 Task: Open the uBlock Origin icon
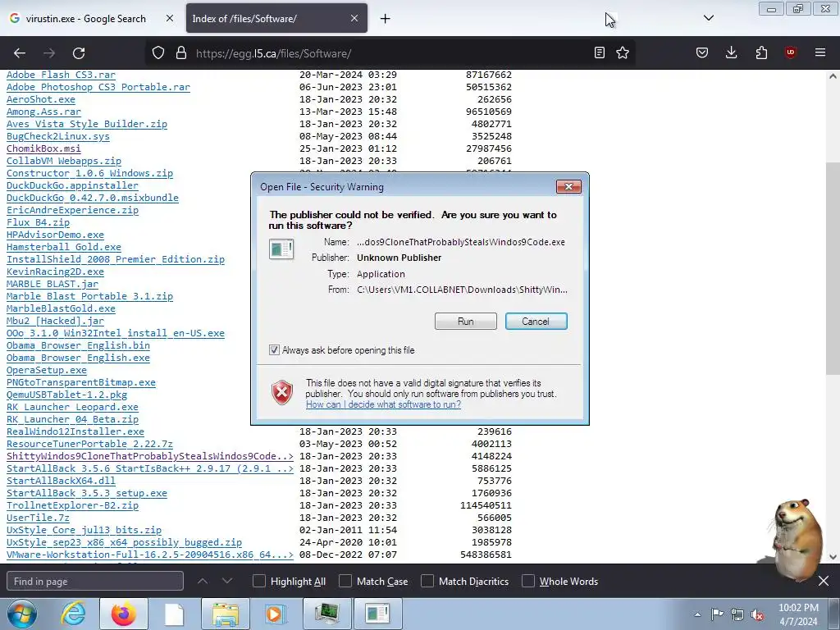pyautogui.click(x=791, y=52)
